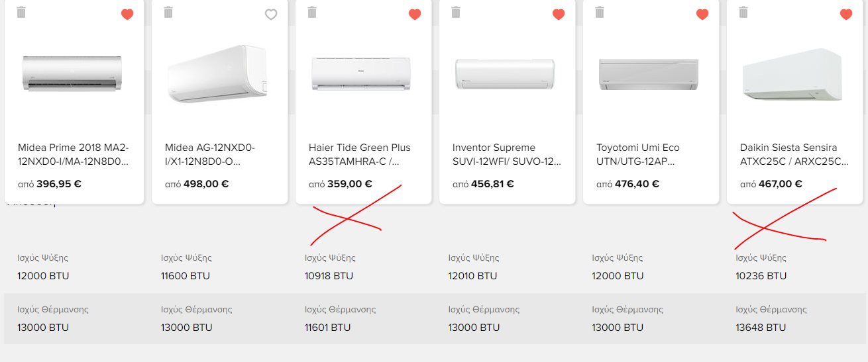Open Daikin Siesta Sensira product image
This screenshot has height=362, width=868.
792,74
